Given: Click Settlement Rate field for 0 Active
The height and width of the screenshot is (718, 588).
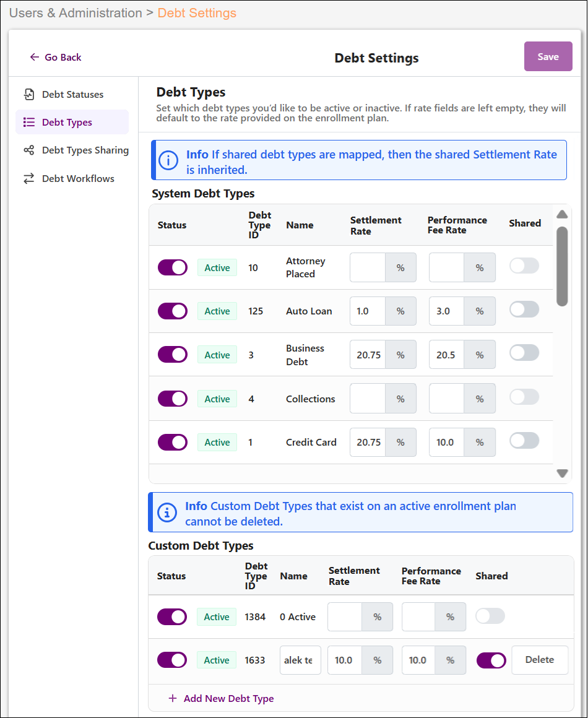Looking at the screenshot, I should click(345, 617).
